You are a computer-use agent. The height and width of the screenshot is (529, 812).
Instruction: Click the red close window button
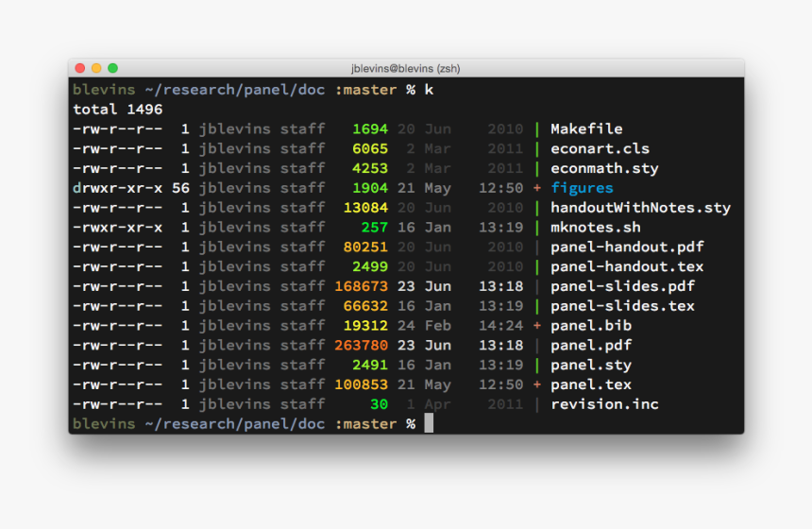tap(79, 68)
